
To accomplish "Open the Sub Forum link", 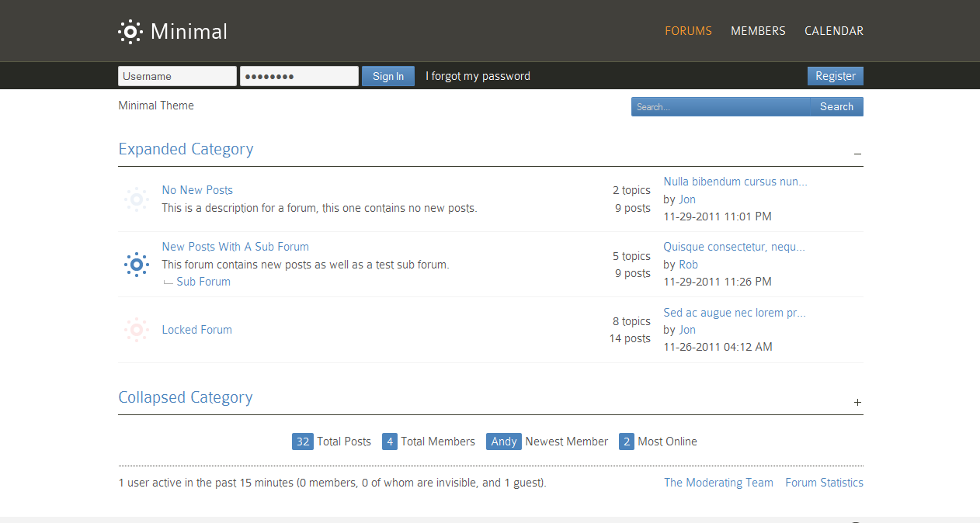I will [203, 282].
